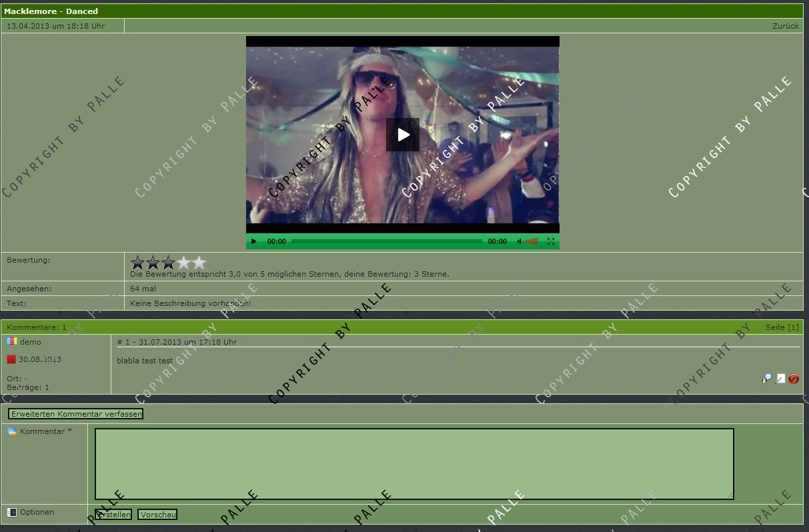
Task: Delete the comment with the red icon
Action: tap(794, 379)
